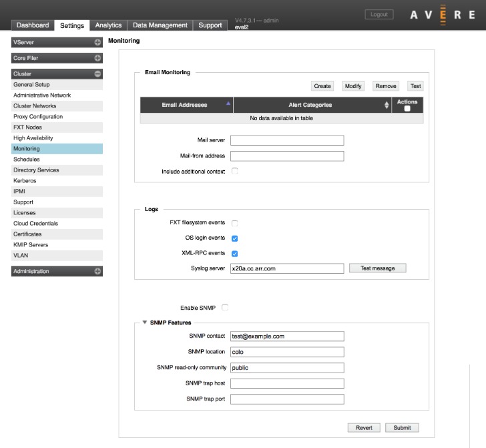Image resolution: width=486 pixels, height=448 pixels.
Task: Click the Administration section header
Action: click(x=57, y=271)
